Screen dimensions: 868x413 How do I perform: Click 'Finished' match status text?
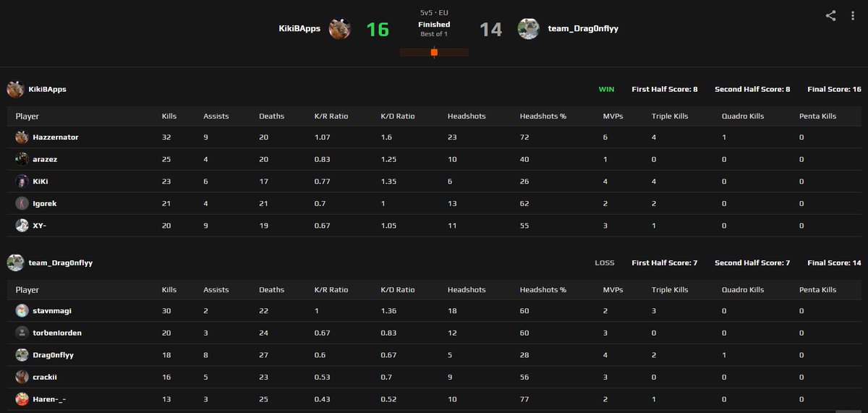[x=434, y=25]
